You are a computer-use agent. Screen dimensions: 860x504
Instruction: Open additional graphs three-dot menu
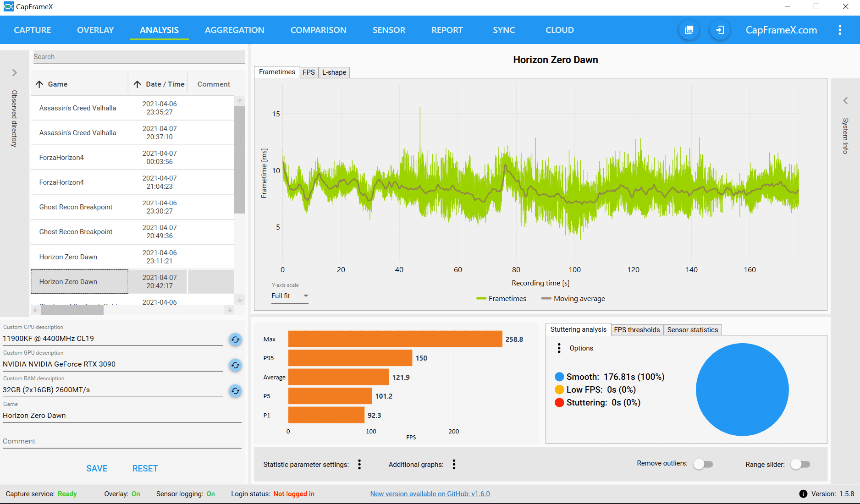[x=454, y=465]
